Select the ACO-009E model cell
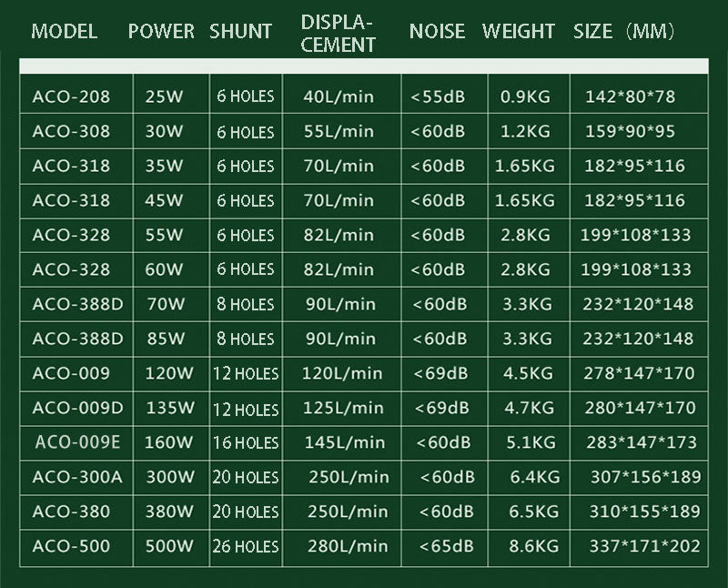Viewport: 728px width, 588px height. tap(77, 442)
